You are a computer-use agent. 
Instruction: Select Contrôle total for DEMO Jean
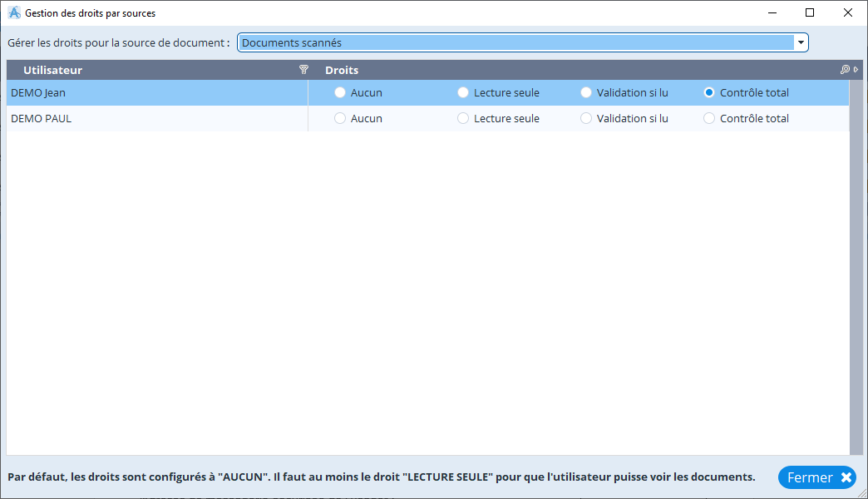(709, 93)
